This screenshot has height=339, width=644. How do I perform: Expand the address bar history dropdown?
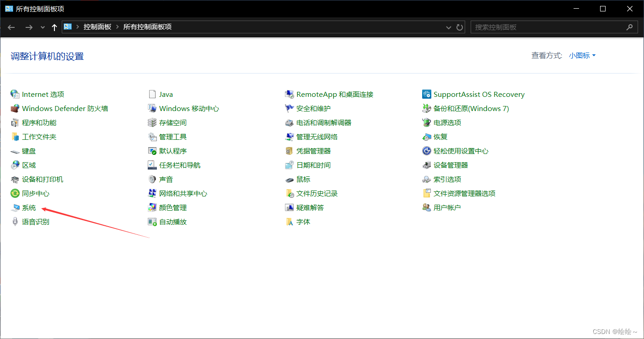[449, 27]
